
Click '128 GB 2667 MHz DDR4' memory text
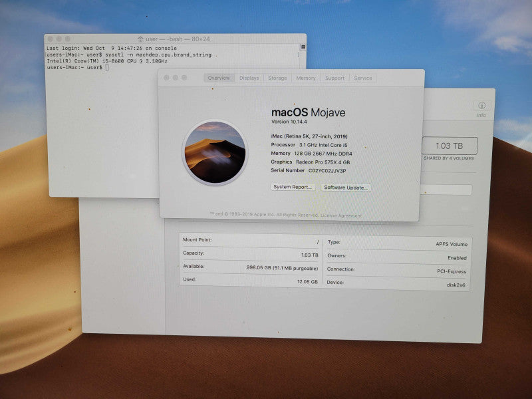[323, 154]
